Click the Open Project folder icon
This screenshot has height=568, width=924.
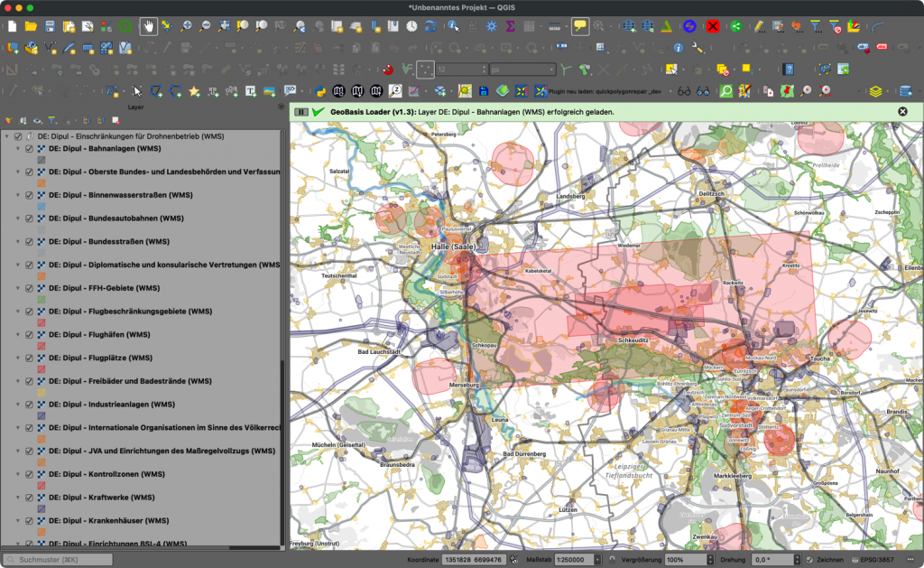tap(31, 26)
